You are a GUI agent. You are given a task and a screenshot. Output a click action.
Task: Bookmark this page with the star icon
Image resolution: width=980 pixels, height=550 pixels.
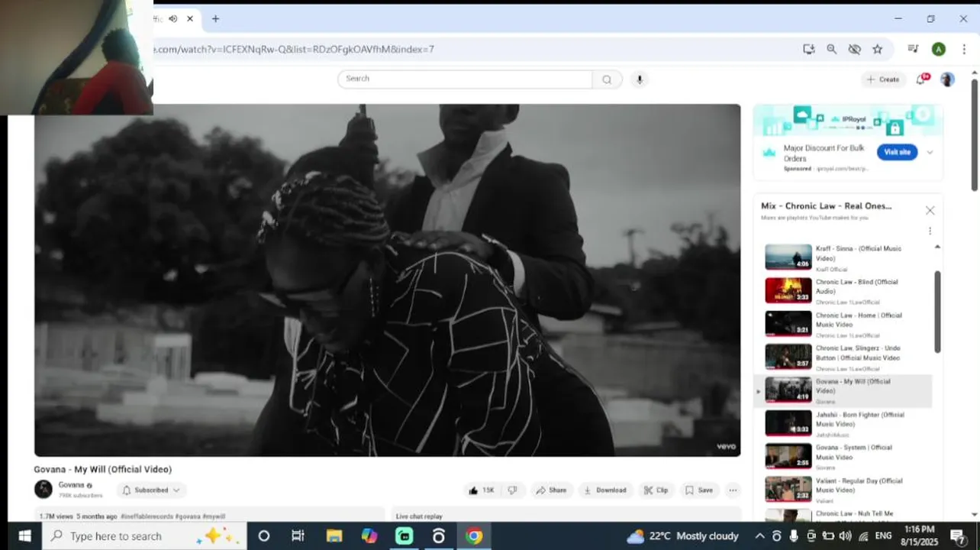coord(878,49)
